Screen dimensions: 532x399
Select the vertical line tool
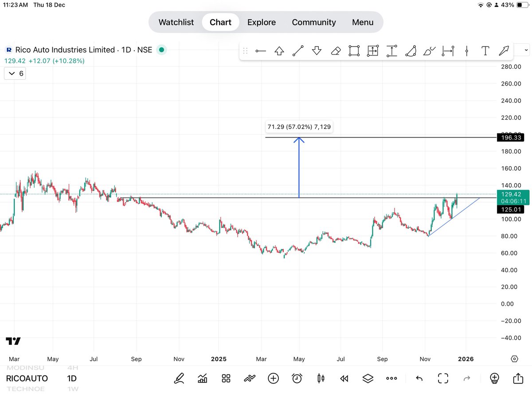coord(467,51)
